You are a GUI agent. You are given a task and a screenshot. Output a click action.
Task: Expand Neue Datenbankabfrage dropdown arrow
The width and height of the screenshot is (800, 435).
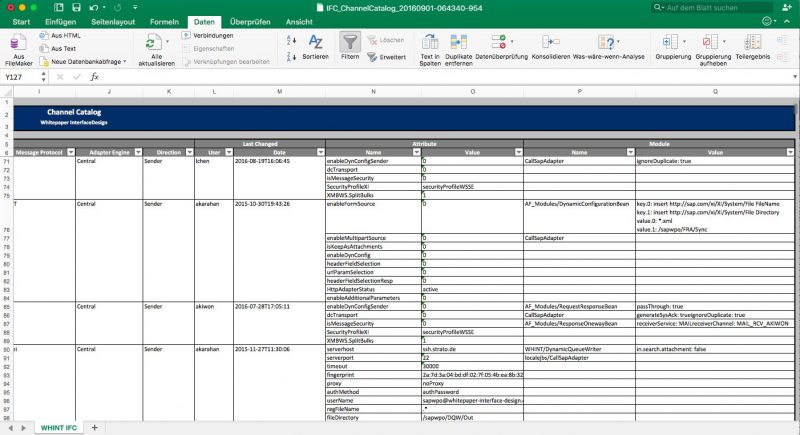(124, 62)
